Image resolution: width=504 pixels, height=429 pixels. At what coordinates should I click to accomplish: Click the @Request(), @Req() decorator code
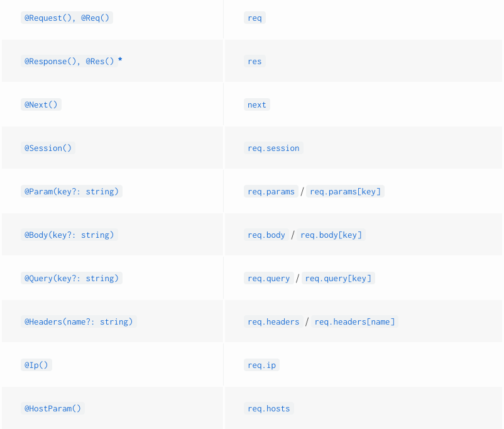[67, 18]
